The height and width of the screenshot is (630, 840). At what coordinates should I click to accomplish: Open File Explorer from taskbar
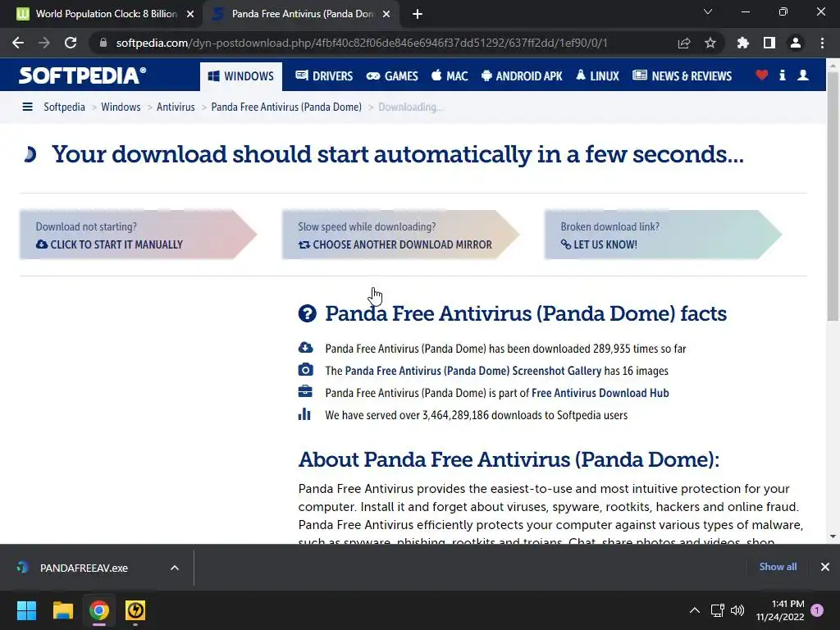tap(62, 610)
